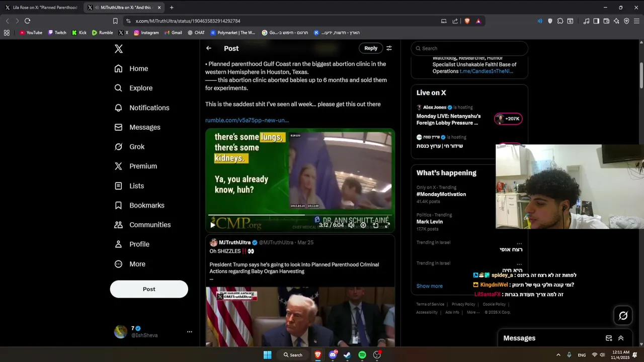Open the quoted MJTruthUltra Trump post

pyautogui.click(x=300, y=291)
